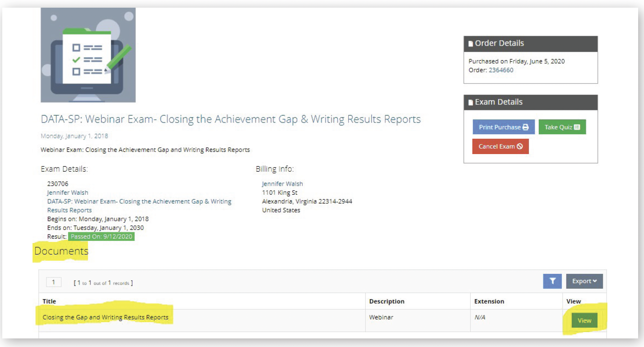Click the exam checklist illustration image
The width and height of the screenshot is (644, 347).
[x=88, y=55]
